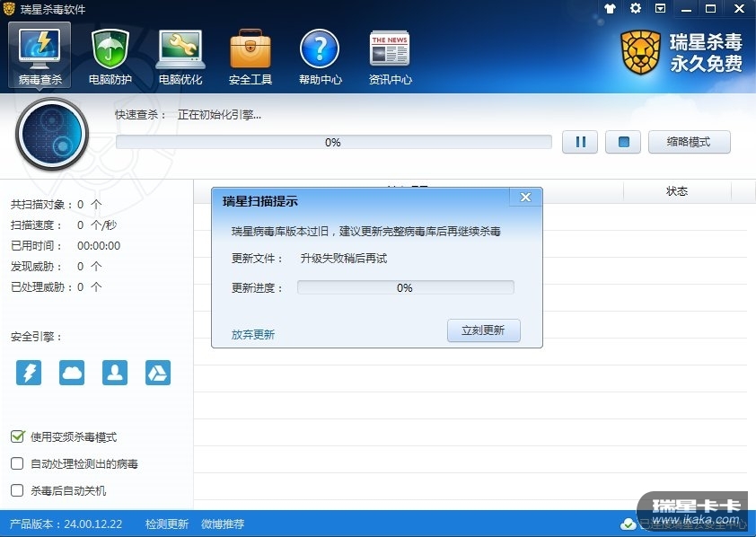Enable 杀毒后自动关机 checkbox

[17, 490]
